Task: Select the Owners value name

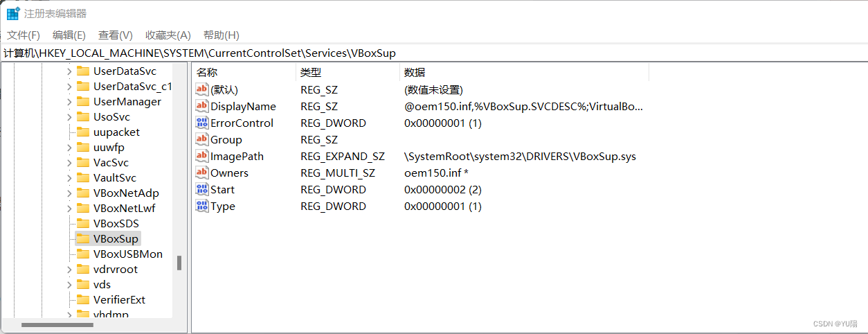Action: pyautogui.click(x=229, y=173)
